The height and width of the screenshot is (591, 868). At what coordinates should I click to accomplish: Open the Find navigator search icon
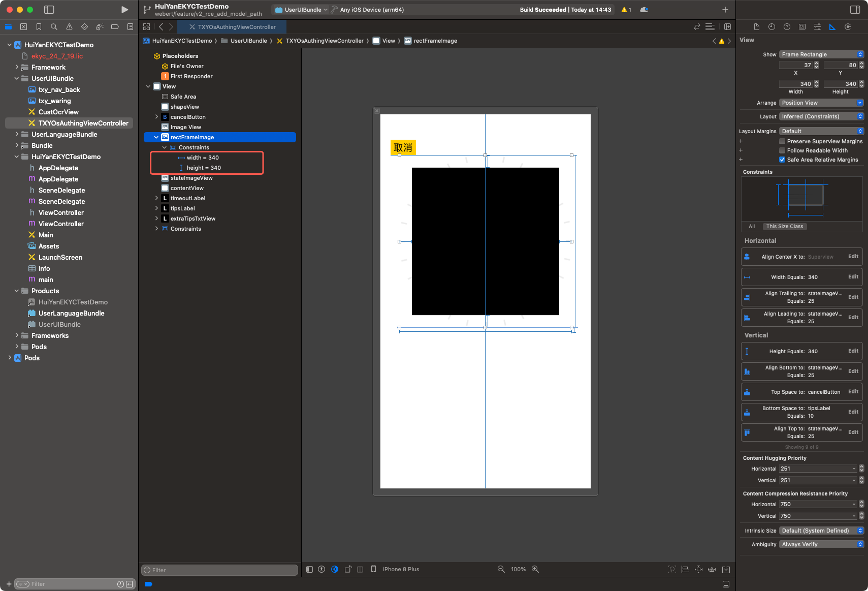click(54, 27)
